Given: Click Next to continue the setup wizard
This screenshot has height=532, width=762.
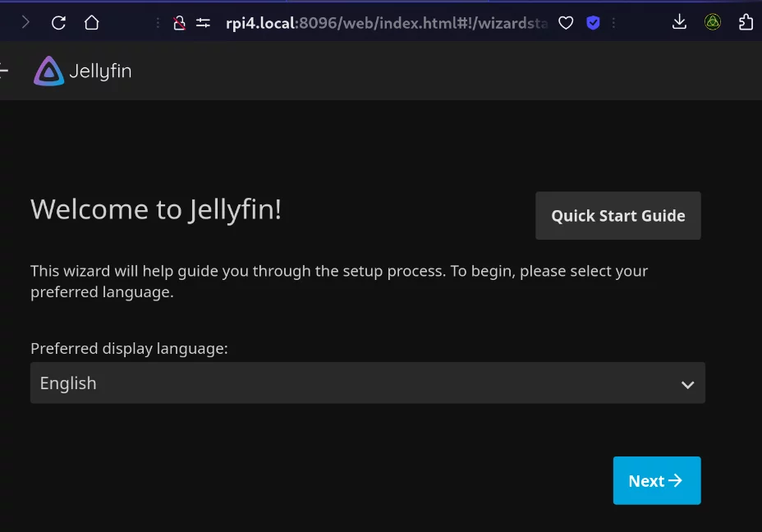Looking at the screenshot, I should (x=656, y=480).
